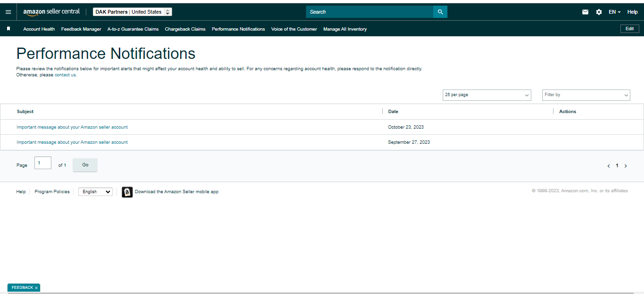
Task: Go to the previous page arrow
Action: coord(609,166)
